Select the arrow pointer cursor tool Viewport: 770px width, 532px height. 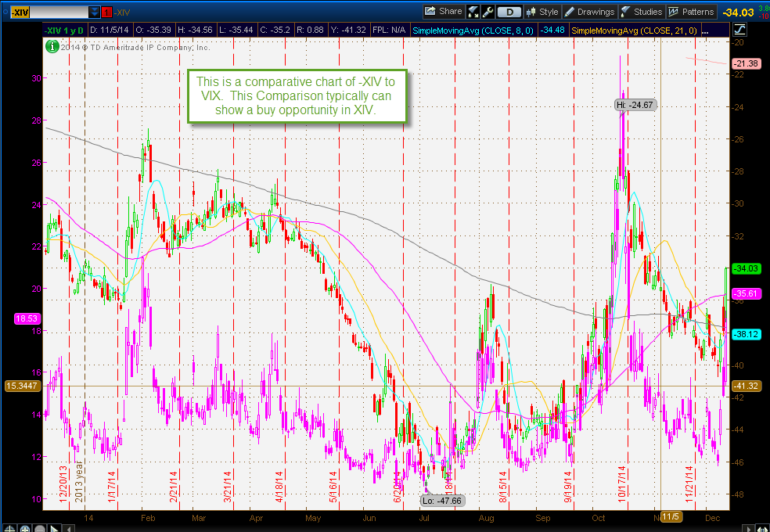(x=55, y=527)
